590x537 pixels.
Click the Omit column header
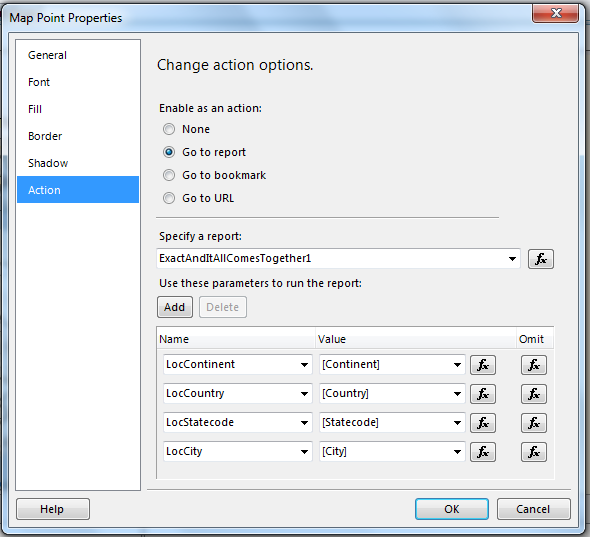tap(534, 339)
